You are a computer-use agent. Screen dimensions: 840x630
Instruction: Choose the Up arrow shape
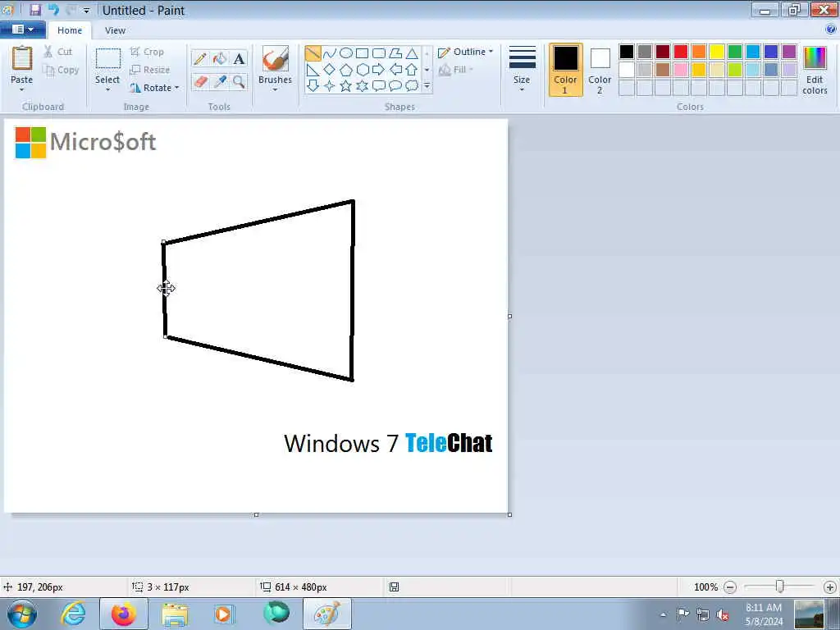412,70
